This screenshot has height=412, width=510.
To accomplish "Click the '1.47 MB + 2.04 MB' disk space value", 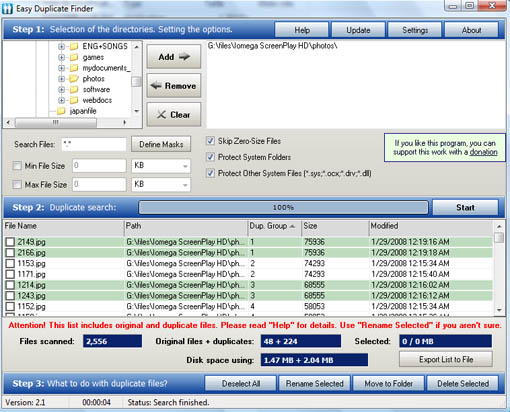I will [314, 360].
